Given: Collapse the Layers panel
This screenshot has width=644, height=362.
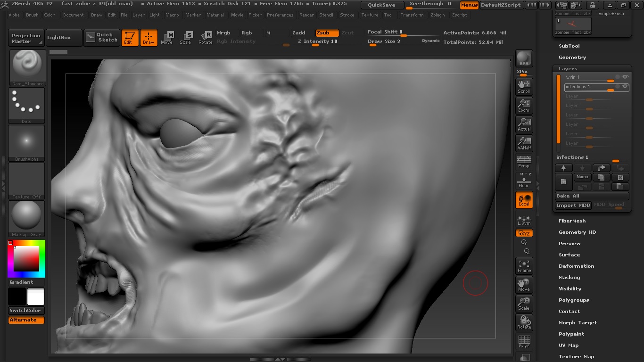Looking at the screenshot, I should point(569,68).
